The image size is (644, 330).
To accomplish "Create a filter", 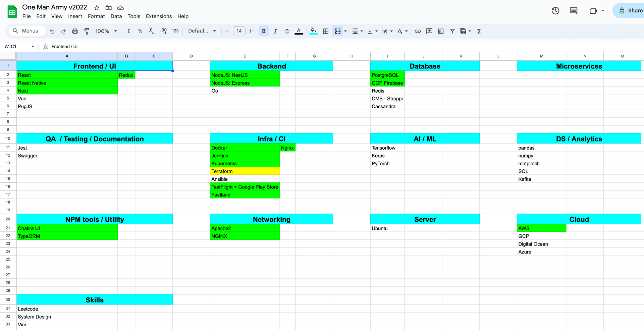I will pyautogui.click(x=452, y=31).
